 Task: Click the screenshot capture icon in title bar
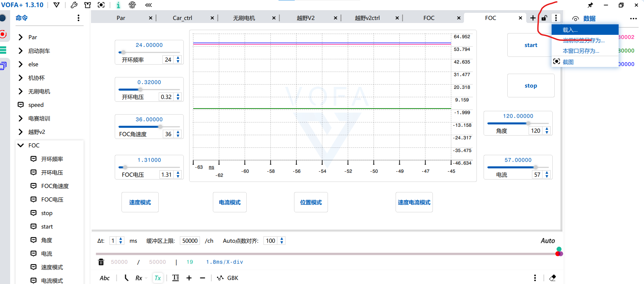click(x=101, y=5)
